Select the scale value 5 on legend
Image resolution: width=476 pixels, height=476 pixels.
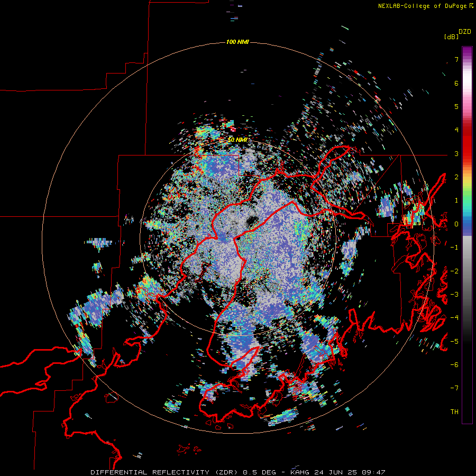[x=456, y=107]
